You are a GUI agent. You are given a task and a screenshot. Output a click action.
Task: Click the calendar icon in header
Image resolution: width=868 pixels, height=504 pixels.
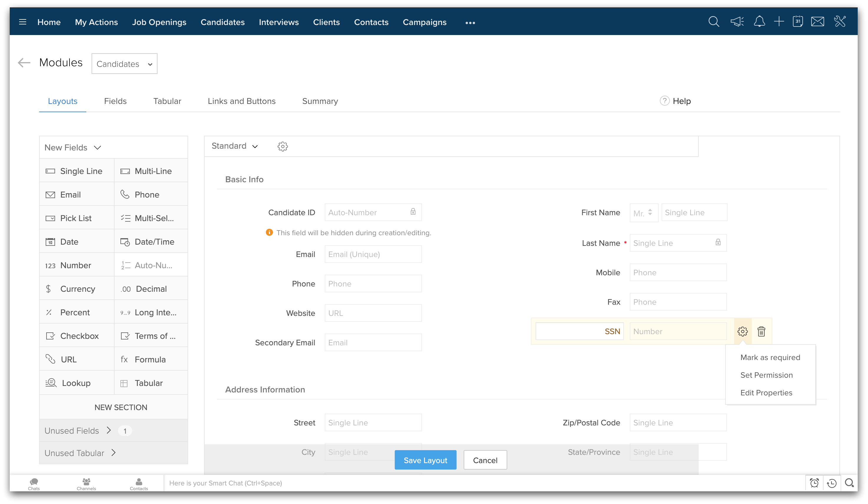point(798,22)
